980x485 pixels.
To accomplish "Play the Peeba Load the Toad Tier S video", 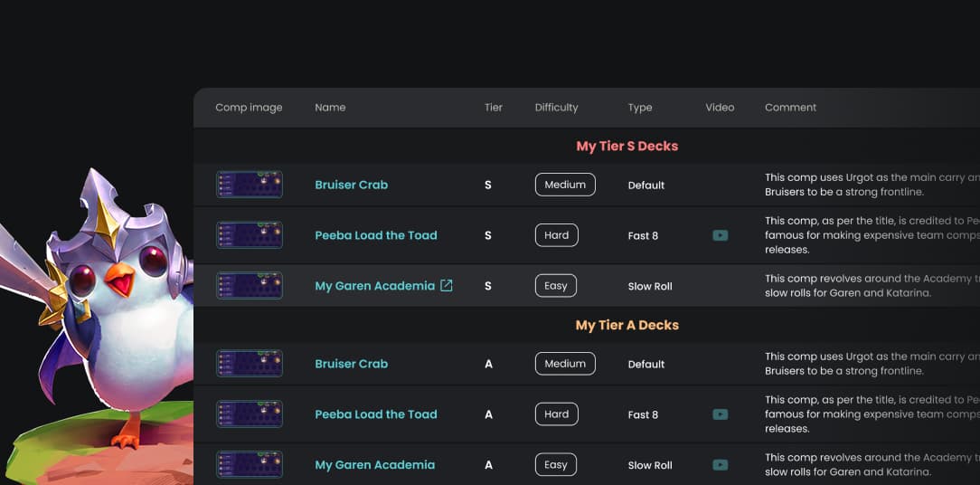I will pos(720,235).
